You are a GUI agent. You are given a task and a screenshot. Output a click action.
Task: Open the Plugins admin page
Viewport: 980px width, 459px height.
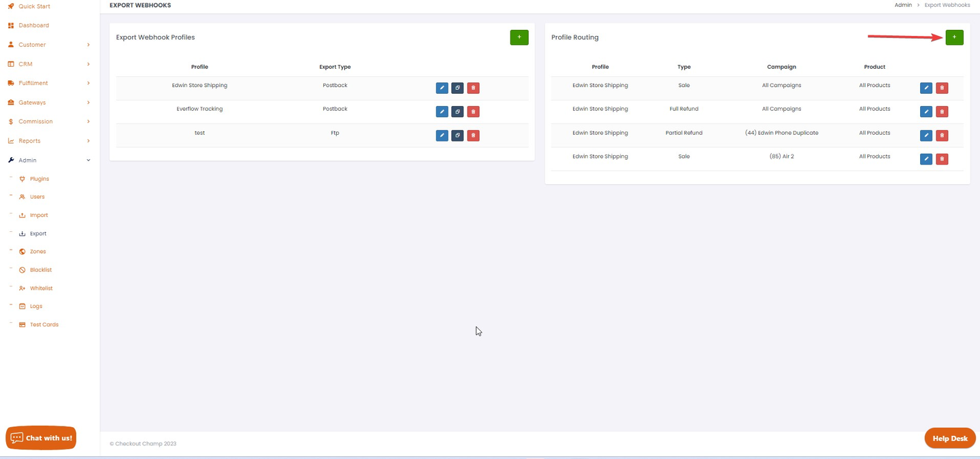39,179
